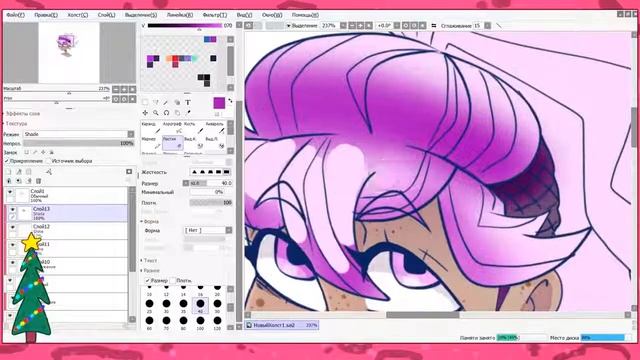Open the Выделение dropdown in canvas toolbar

(302, 25)
